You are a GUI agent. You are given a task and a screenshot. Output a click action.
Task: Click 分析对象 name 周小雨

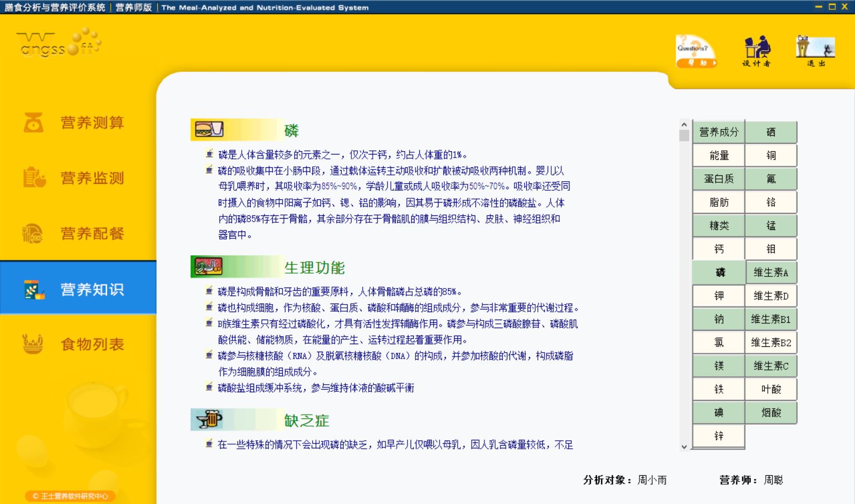(652, 480)
